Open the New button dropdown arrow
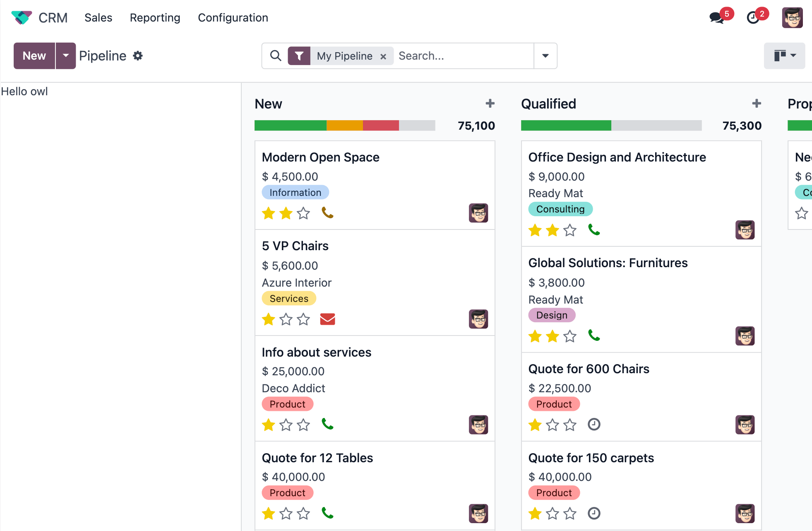This screenshot has width=812, height=531. [x=65, y=56]
